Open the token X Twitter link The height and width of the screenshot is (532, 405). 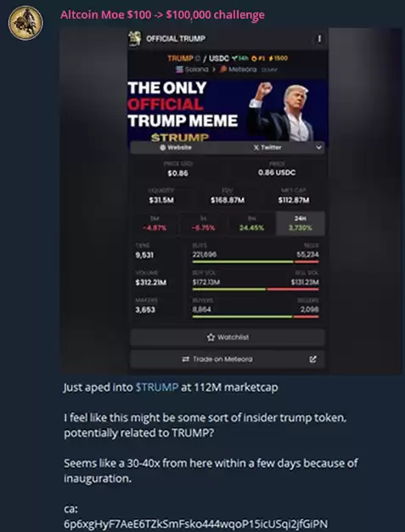[x=267, y=148]
